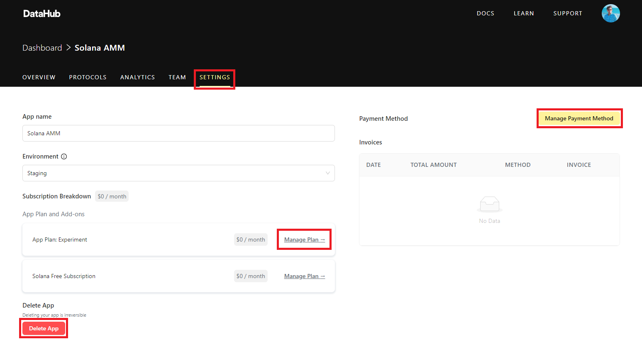Open the user profile avatar
The height and width of the screenshot is (364, 642).
[x=611, y=13]
